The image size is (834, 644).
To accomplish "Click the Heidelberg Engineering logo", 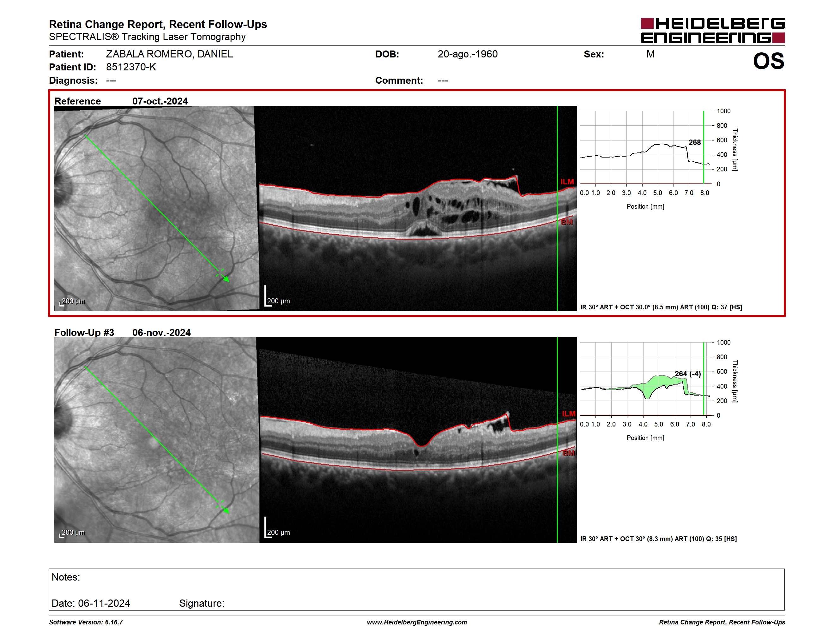I will 713,31.
